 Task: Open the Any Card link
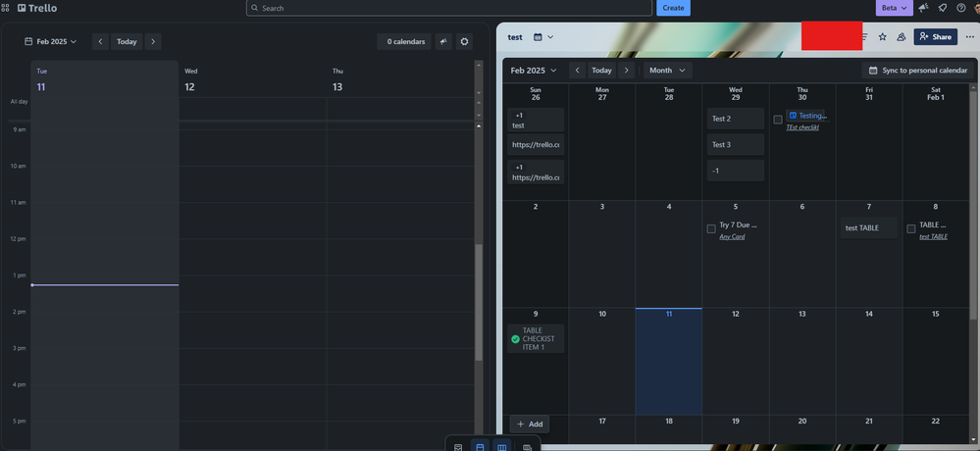point(732,236)
